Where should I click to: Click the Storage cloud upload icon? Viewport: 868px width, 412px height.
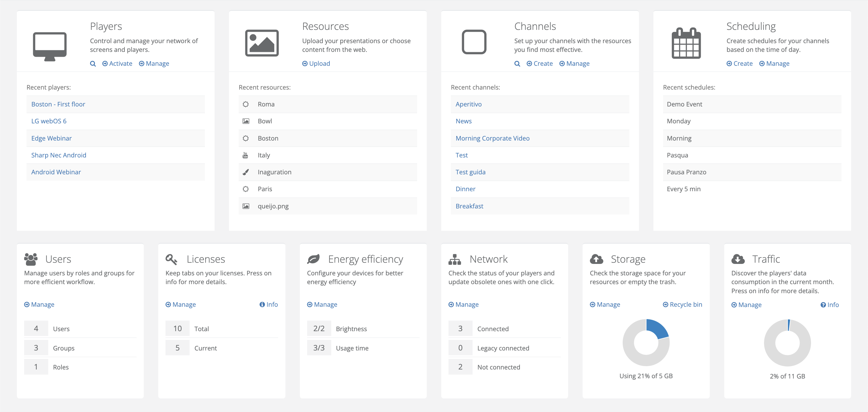tap(596, 259)
